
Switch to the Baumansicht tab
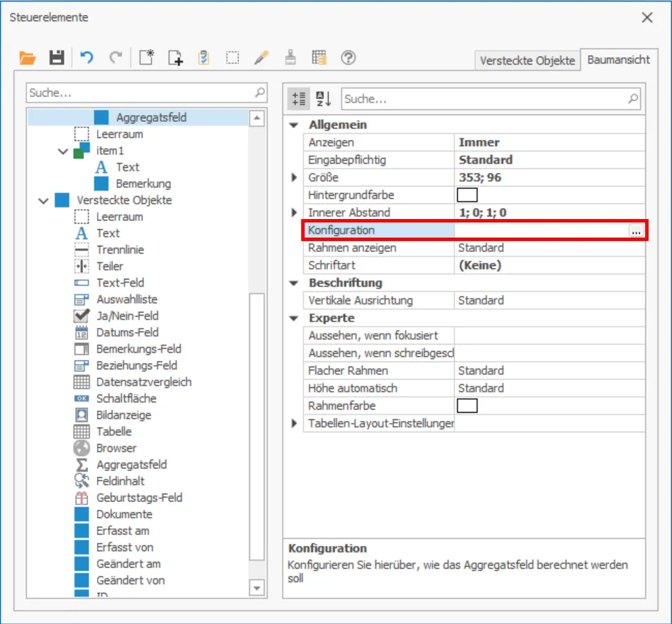[x=618, y=59]
